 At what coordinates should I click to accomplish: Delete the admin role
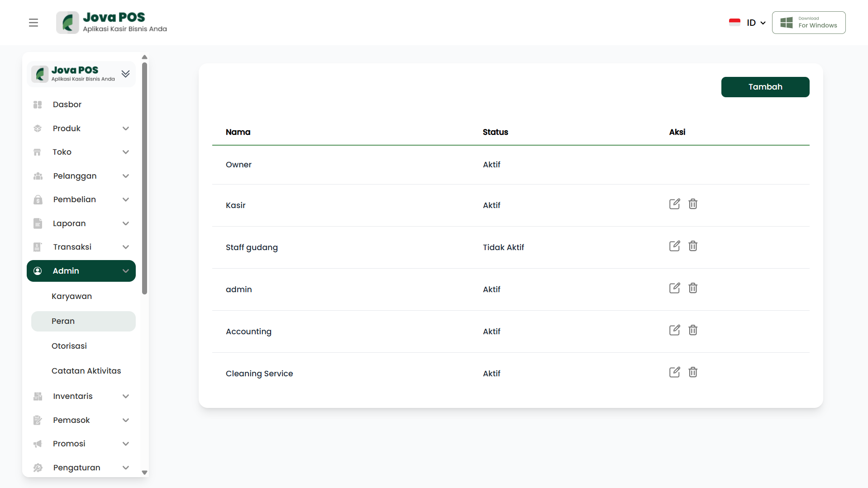pos(692,288)
